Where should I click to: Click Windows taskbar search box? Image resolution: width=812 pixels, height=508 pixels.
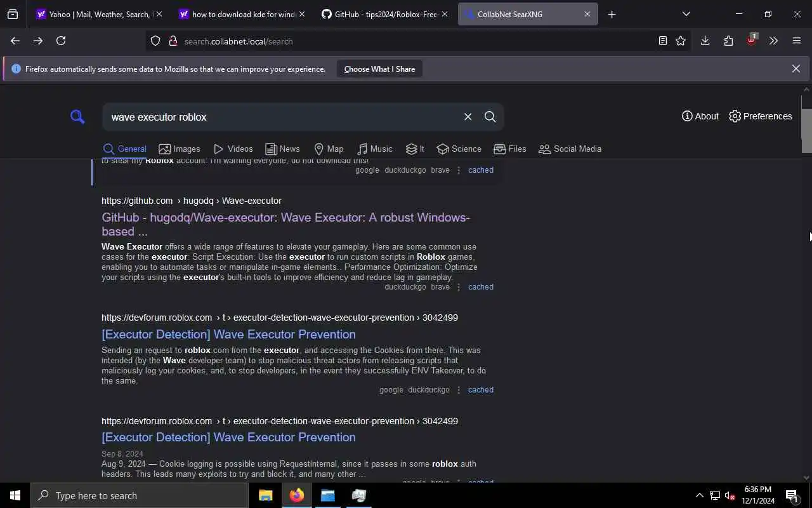[x=140, y=495]
